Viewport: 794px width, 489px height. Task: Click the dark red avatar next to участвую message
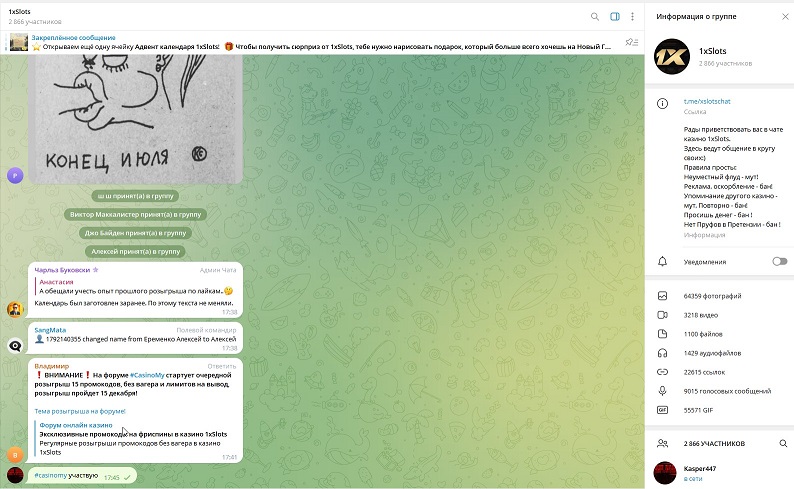tap(15, 475)
